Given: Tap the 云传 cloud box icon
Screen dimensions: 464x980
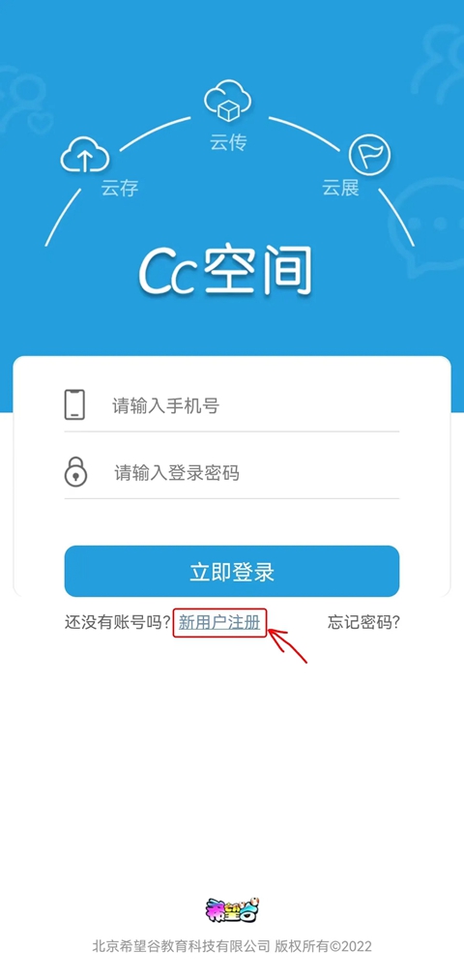Looking at the screenshot, I should tap(228, 102).
